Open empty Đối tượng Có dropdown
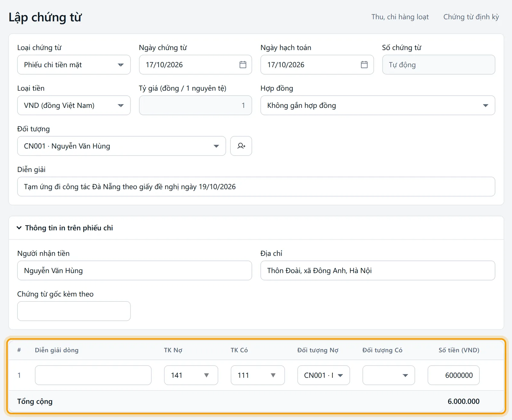 (x=389, y=375)
